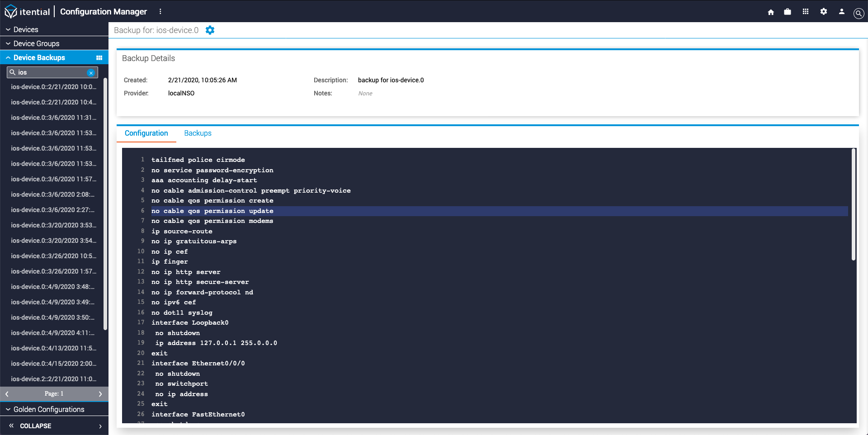Open the briefcase icon in header

coord(788,12)
